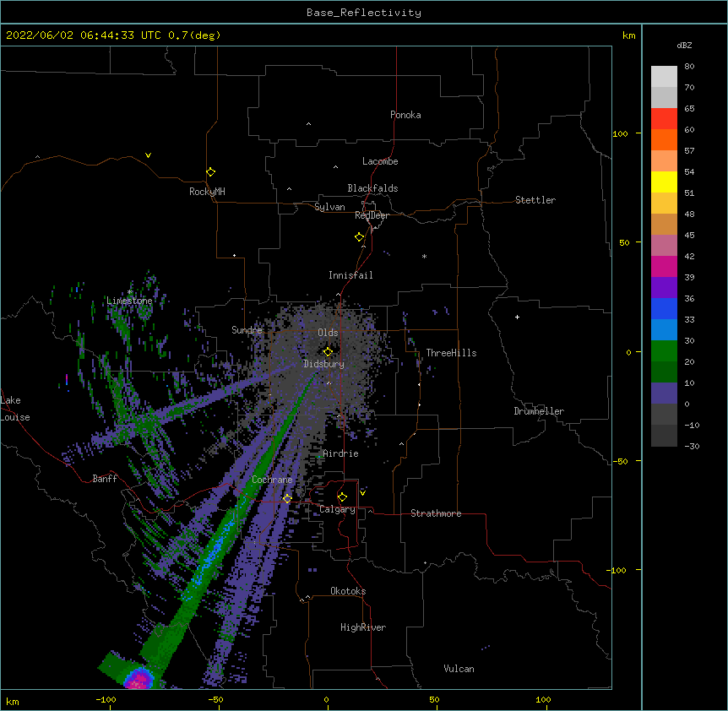728x711 pixels.
Task: Click the Stettler city label
Action: [x=535, y=200]
